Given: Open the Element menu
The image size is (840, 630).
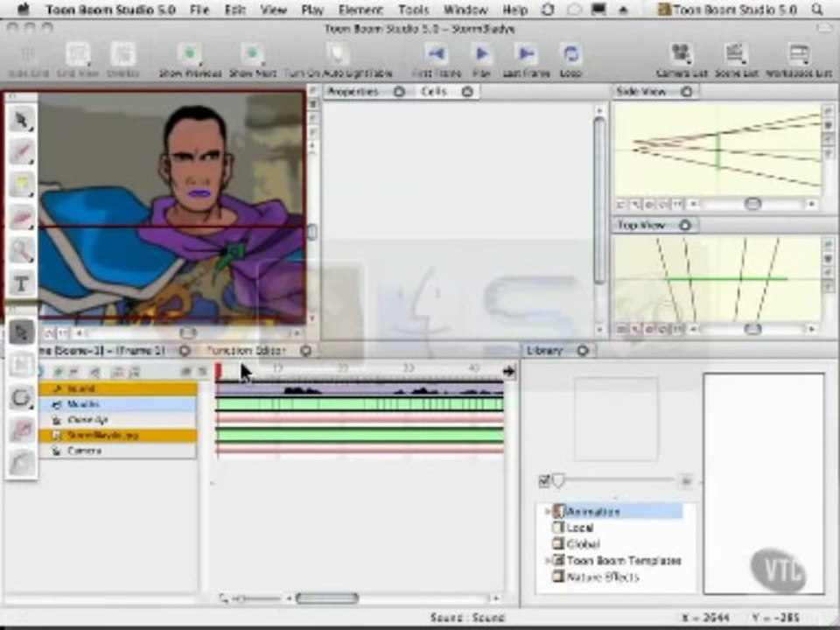Looking at the screenshot, I should pos(360,10).
